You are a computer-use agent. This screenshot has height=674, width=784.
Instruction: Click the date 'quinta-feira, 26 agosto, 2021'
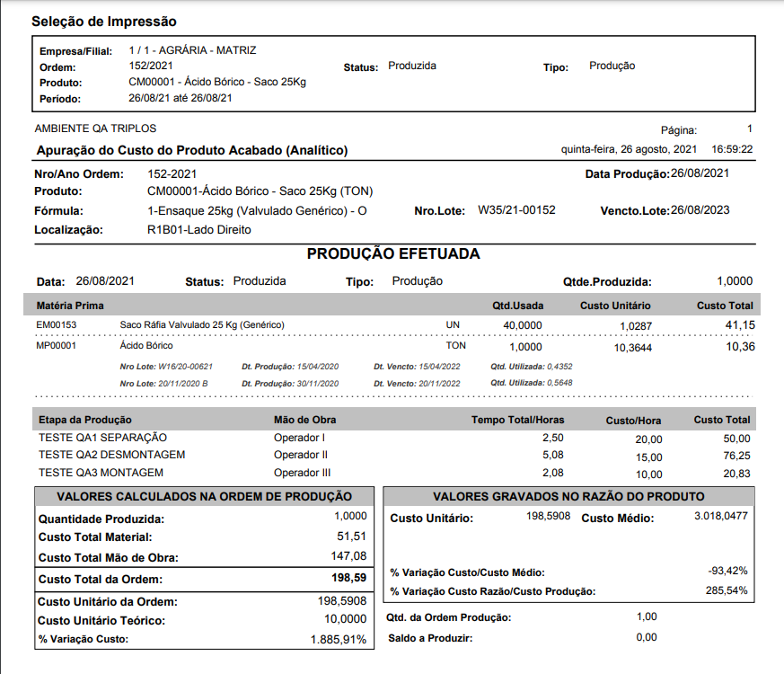click(629, 149)
